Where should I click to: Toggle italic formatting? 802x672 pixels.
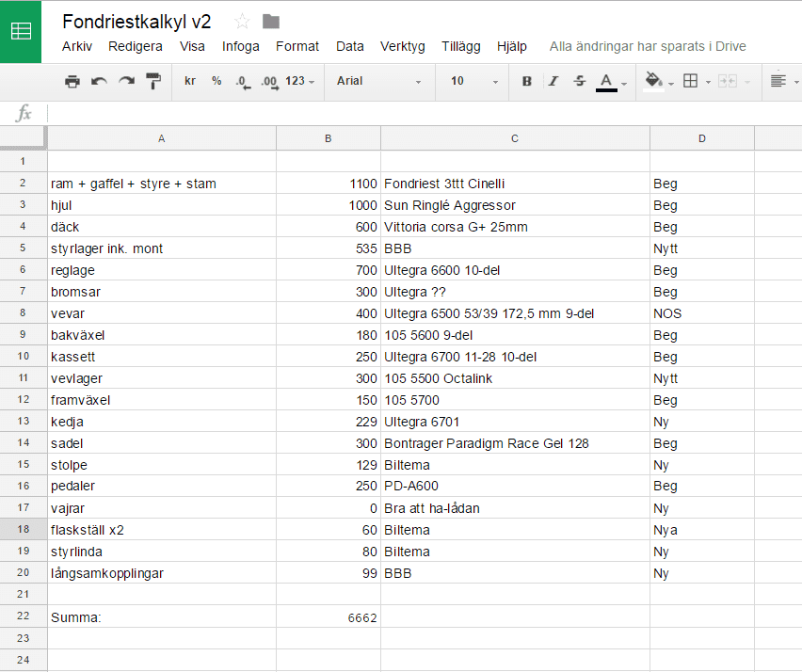(x=553, y=81)
